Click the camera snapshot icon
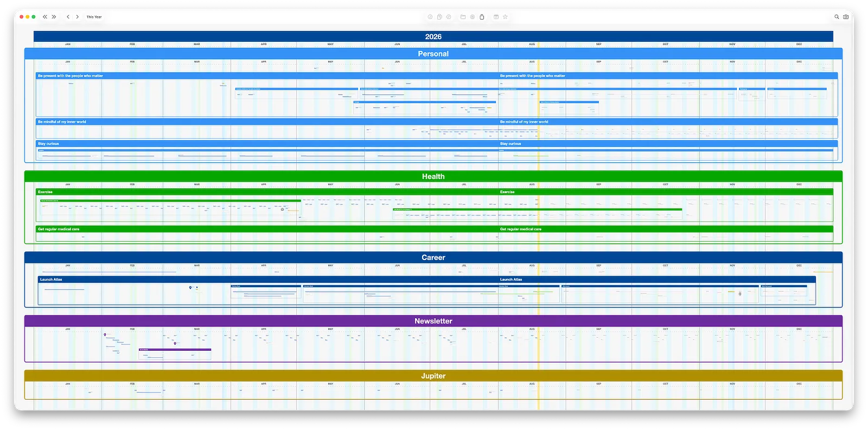The height and width of the screenshot is (430, 868). click(846, 17)
